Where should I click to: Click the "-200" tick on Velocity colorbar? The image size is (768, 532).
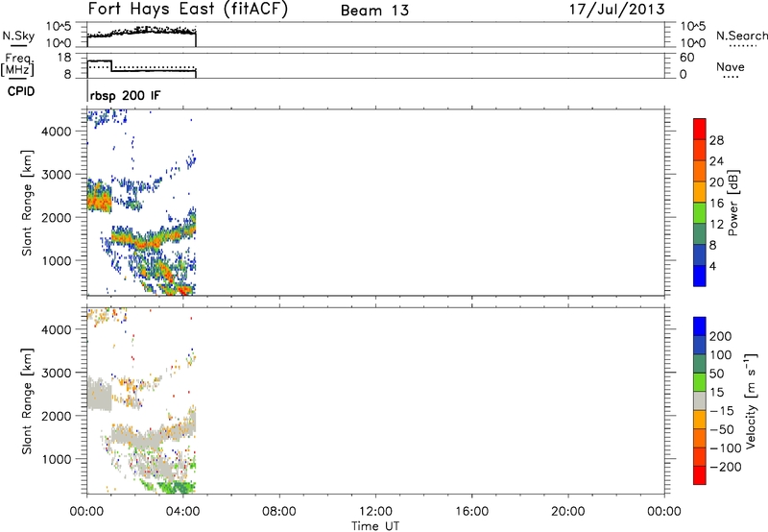point(726,467)
